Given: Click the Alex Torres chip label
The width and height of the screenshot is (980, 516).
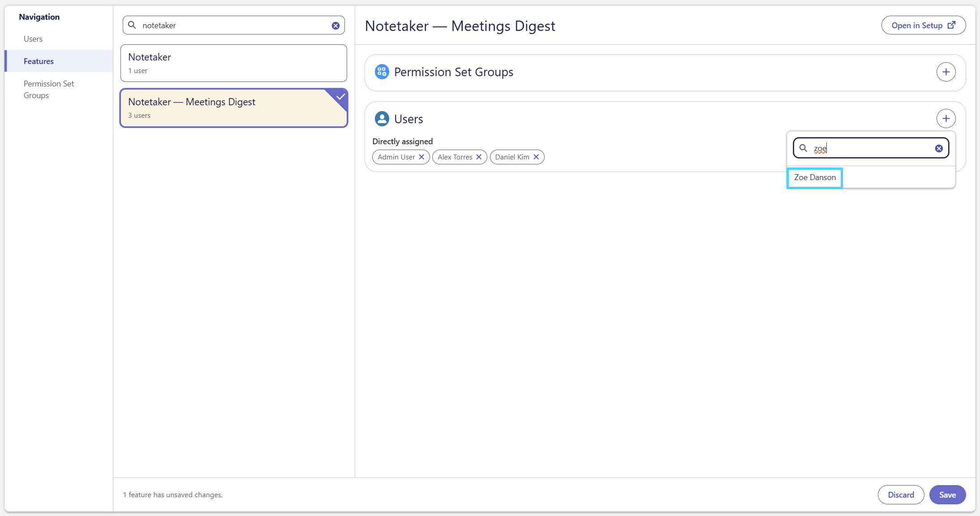Looking at the screenshot, I should [455, 157].
